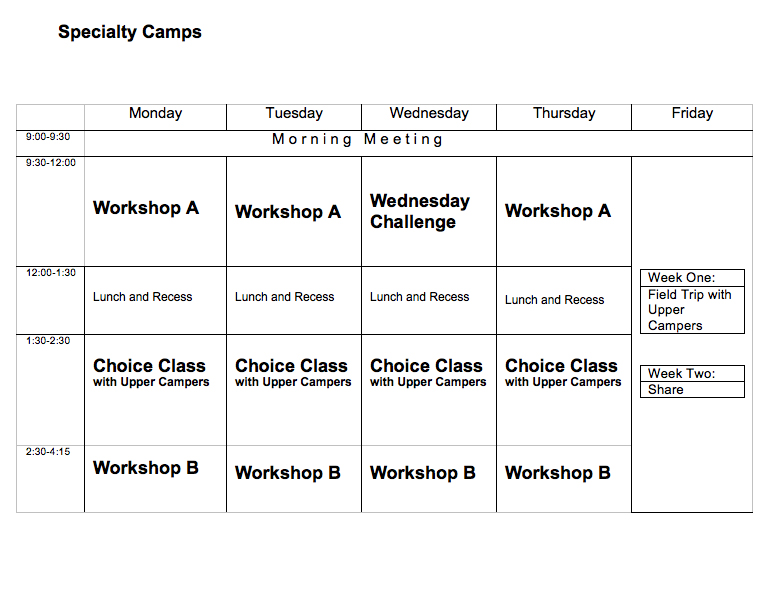Select Monday's Workshop A cell
773x591 pixels.
(x=146, y=208)
